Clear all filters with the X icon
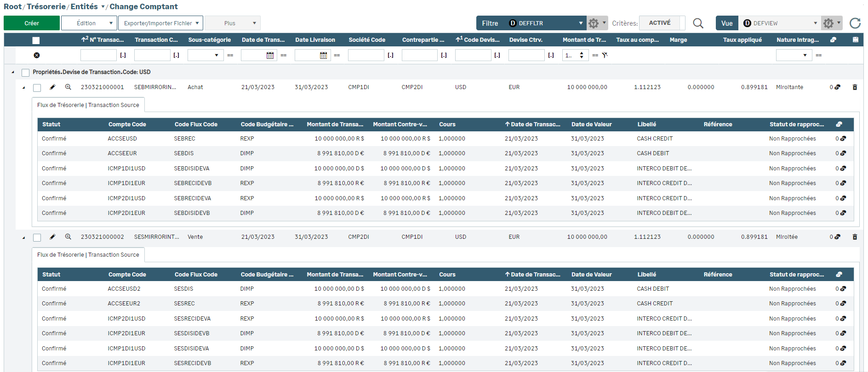868x372 pixels. pos(37,55)
